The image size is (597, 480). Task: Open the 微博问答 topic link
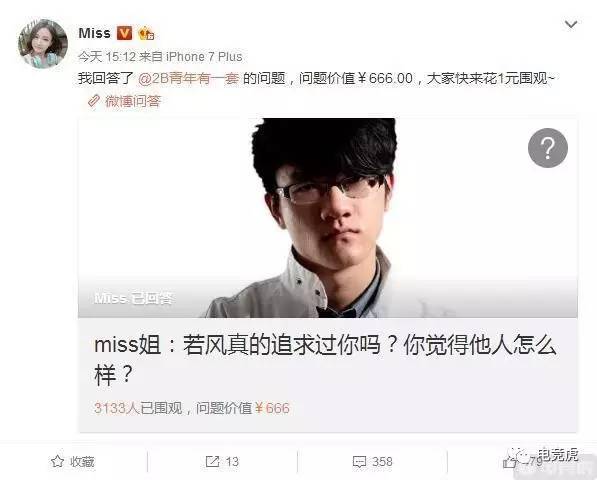pyautogui.click(x=133, y=101)
